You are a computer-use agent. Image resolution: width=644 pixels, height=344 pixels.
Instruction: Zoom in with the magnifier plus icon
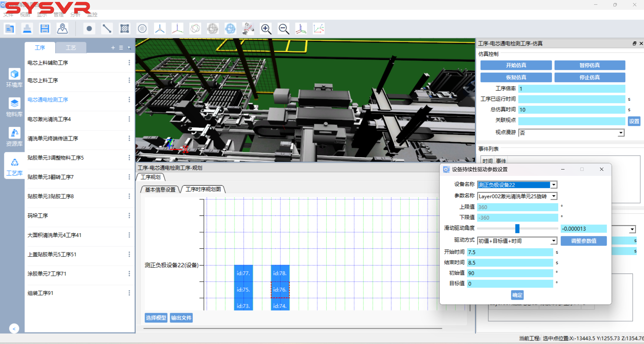(266, 29)
